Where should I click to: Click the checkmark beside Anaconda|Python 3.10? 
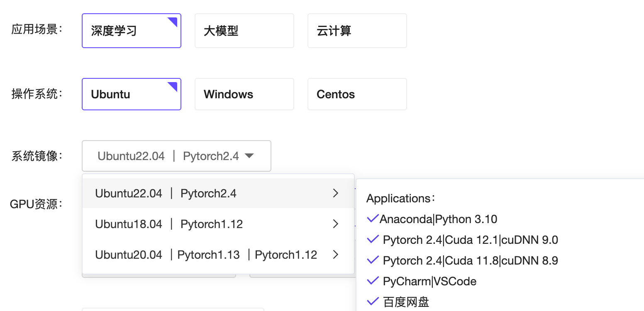[373, 219]
